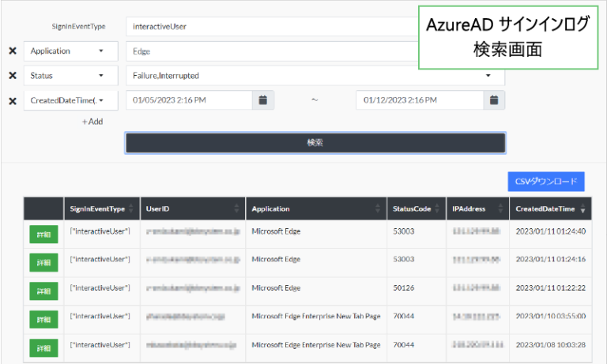Click the 検索 search button
The image size is (607, 364).
[315, 143]
